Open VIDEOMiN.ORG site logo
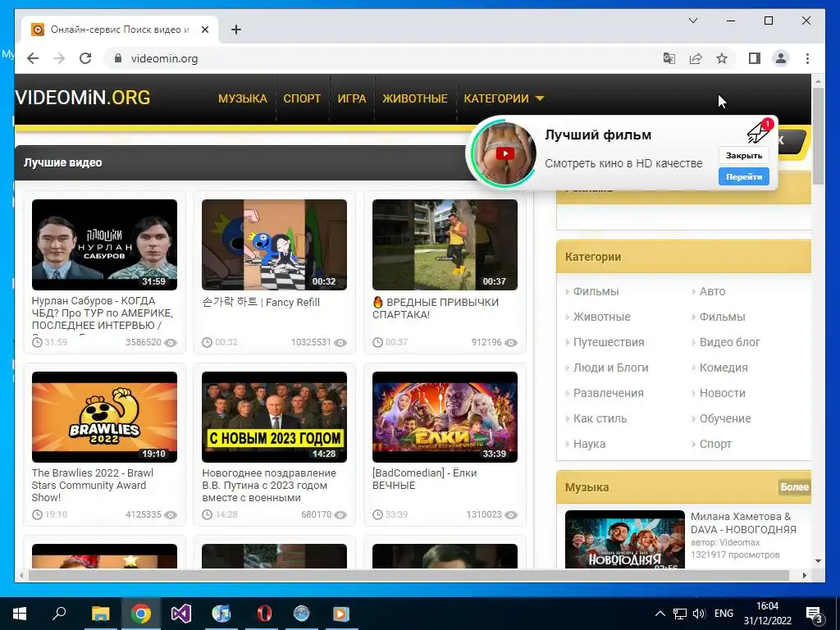The height and width of the screenshot is (630, 840). [x=83, y=98]
